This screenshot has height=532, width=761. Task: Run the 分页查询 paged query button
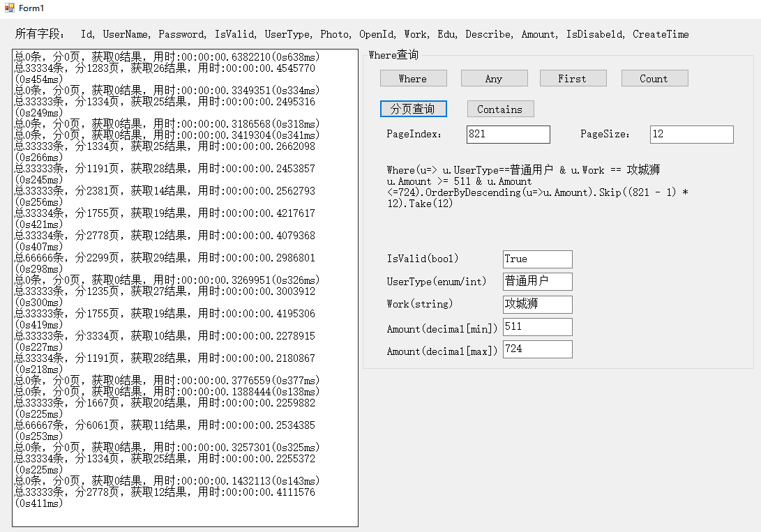[413, 109]
